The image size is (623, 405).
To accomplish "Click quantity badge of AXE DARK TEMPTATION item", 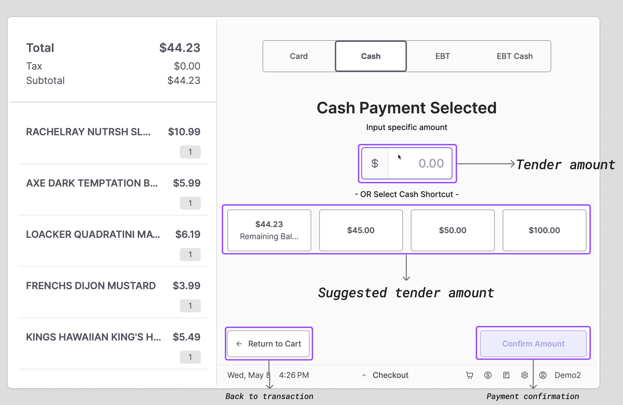I will (x=190, y=203).
